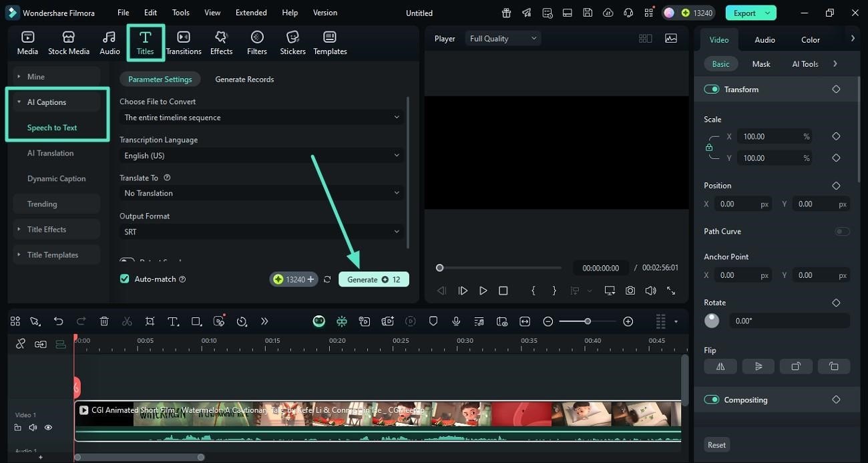The height and width of the screenshot is (463, 868).
Task: Switch to the Color properties tab
Action: pyautogui.click(x=811, y=39)
